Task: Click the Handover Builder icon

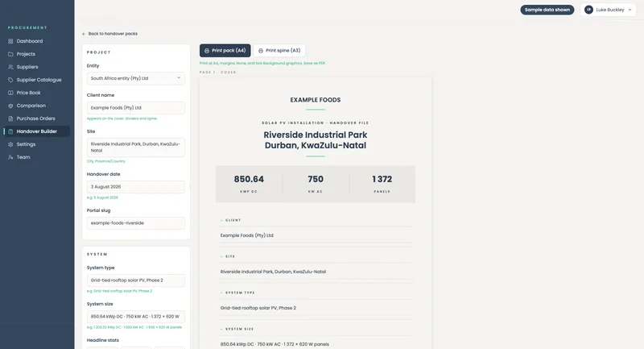Action: pos(10,131)
